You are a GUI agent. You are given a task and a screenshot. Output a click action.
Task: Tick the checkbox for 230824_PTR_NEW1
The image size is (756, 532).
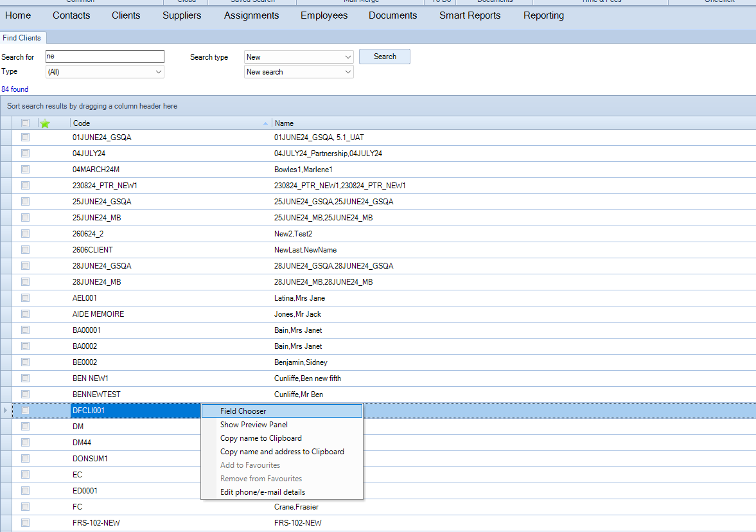click(x=26, y=186)
